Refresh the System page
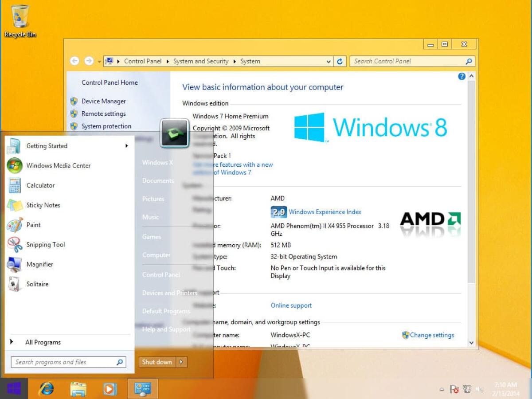 pyautogui.click(x=340, y=61)
